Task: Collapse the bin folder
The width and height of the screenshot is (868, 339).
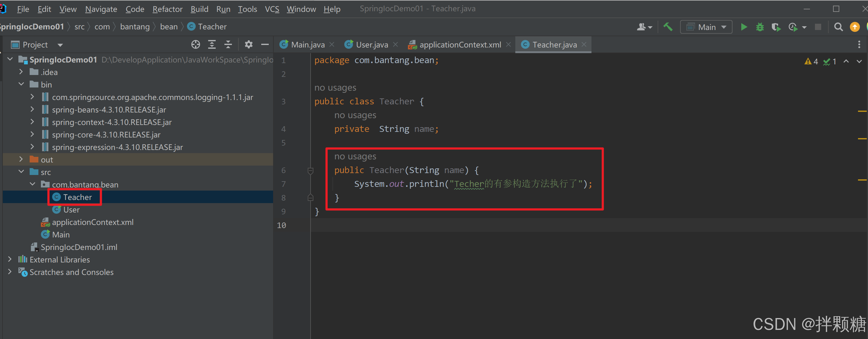Action: [x=21, y=84]
